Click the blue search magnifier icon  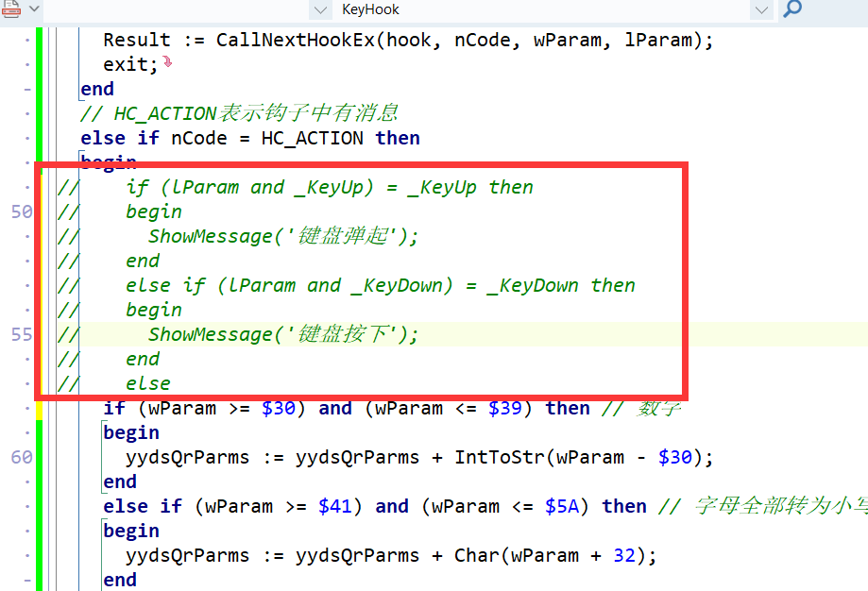(x=790, y=11)
